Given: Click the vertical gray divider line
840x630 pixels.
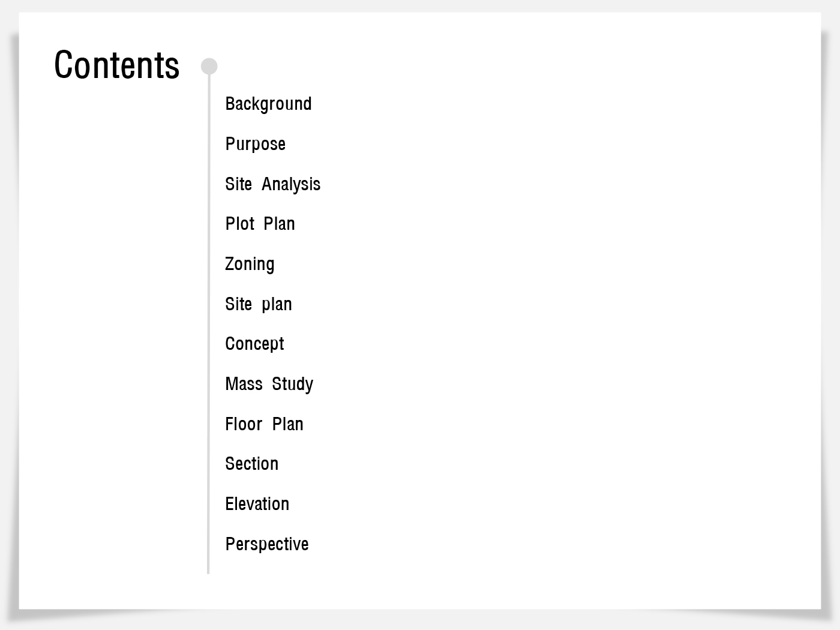Looking at the screenshot, I should pyautogui.click(x=208, y=324).
